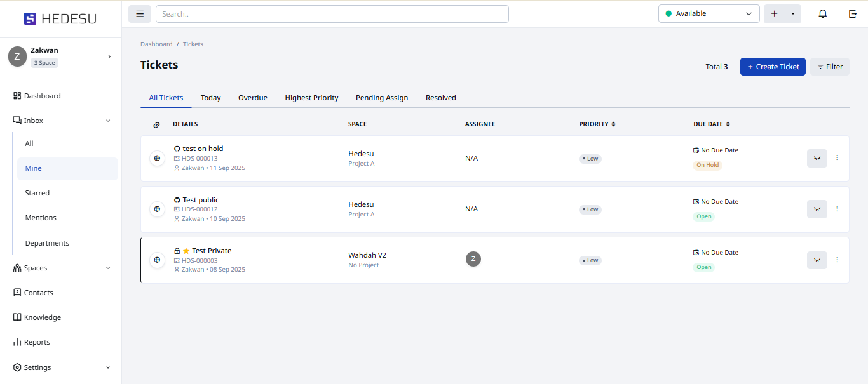Click the logout icon in top bar
Image resolution: width=868 pixels, height=384 pixels.
tap(853, 14)
